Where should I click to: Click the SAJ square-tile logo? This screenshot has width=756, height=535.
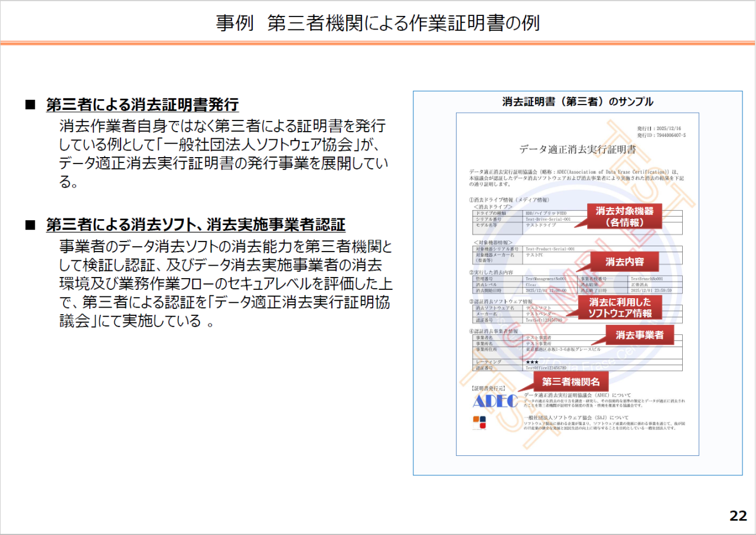tap(480, 423)
